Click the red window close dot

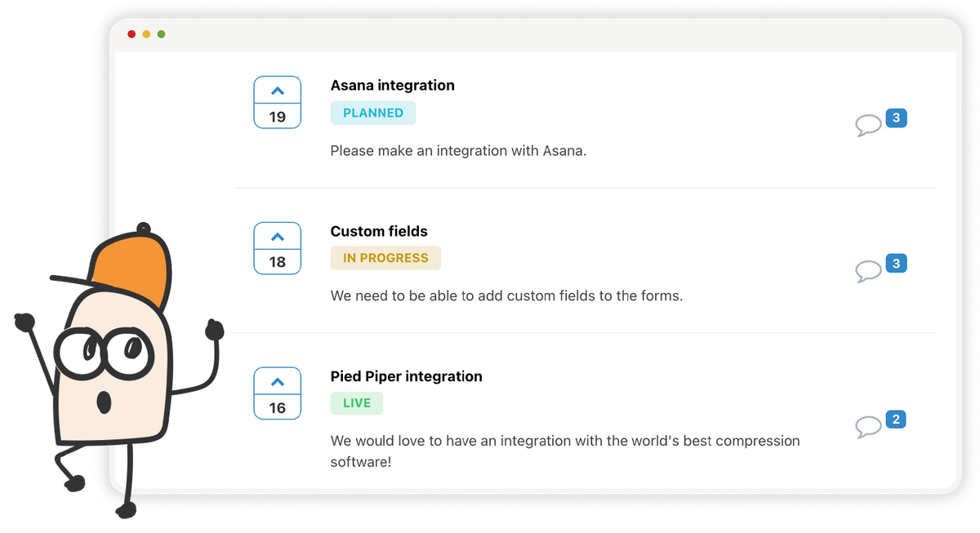(x=131, y=34)
